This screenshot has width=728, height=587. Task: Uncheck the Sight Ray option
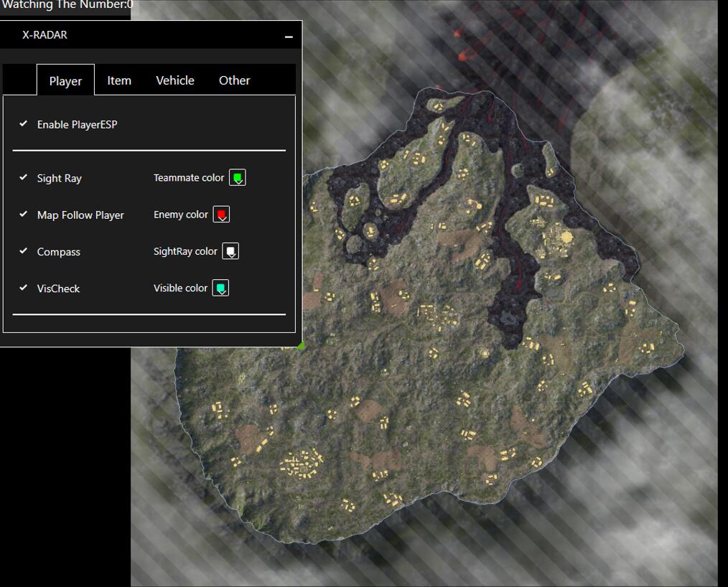click(23, 178)
